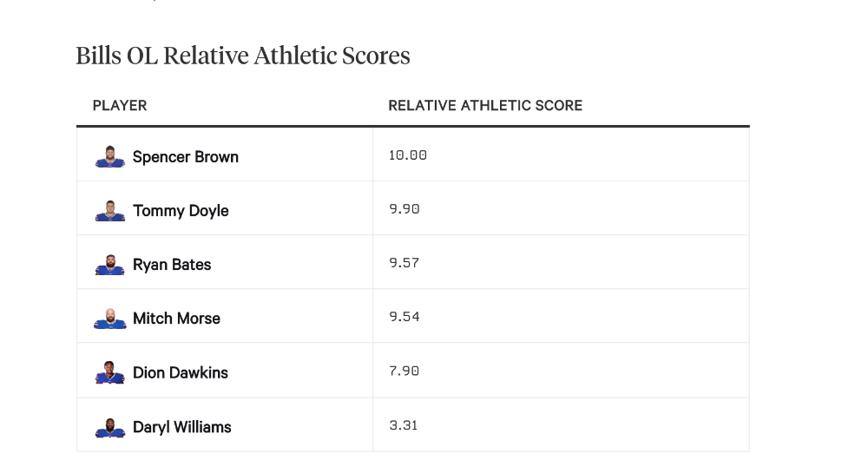868x467 pixels.
Task: Click the Bills OL Relative Athletic Scores heading
Action: (x=243, y=56)
